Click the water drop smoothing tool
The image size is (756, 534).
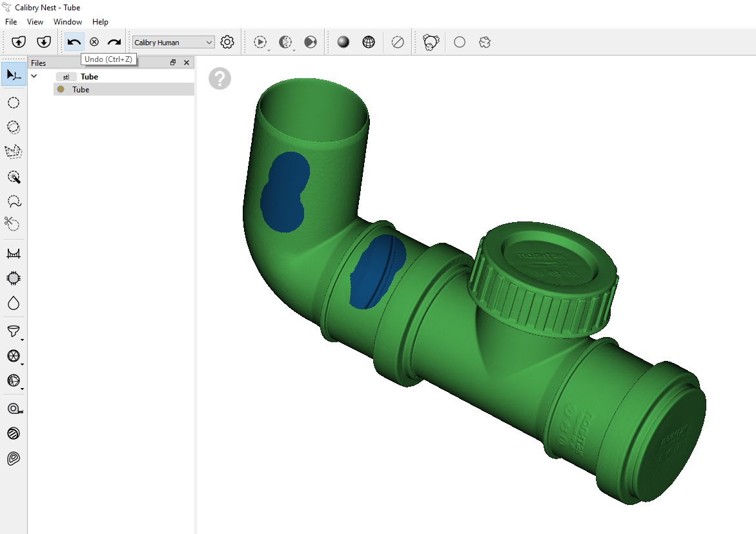14,303
